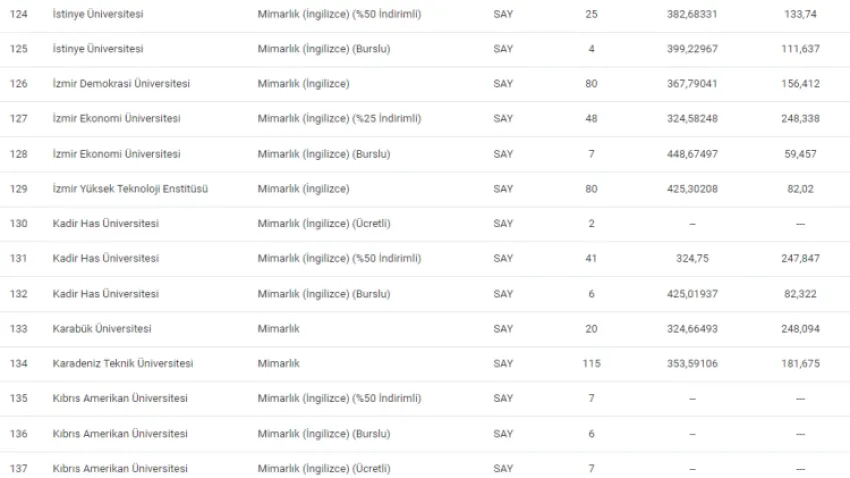
Task: Select score 425,30208 in row 129
Action: pyautogui.click(x=692, y=189)
